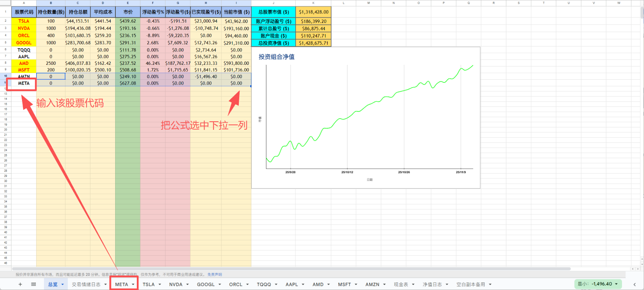
Task: Select the $1,318,428.00 value cell
Action: click(x=314, y=12)
